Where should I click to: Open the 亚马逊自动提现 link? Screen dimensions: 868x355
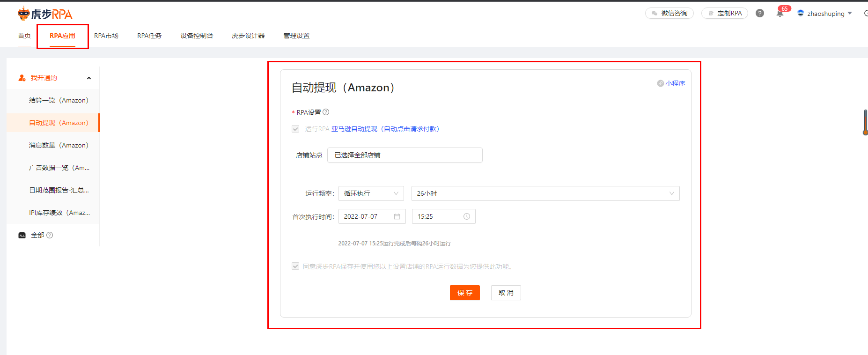click(385, 129)
